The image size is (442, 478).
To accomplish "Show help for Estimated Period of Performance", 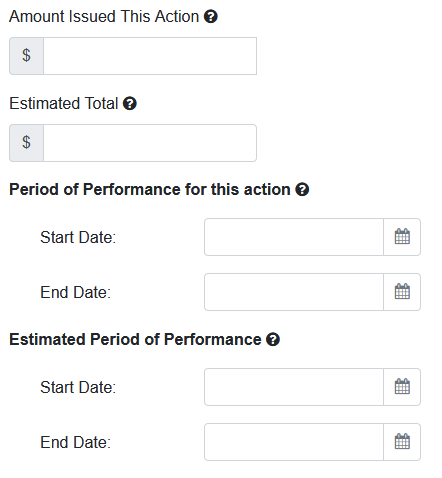I will [x=273, y=339].
